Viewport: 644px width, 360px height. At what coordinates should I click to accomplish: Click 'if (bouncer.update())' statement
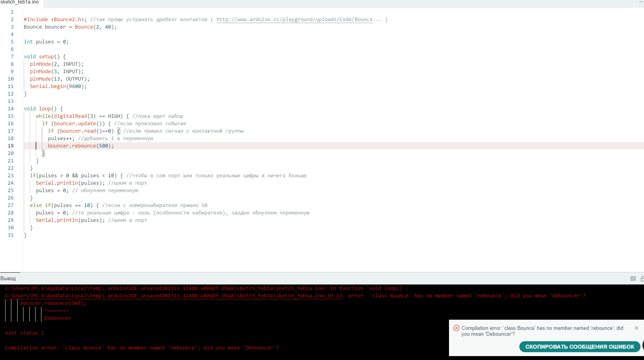coord(73,124)
